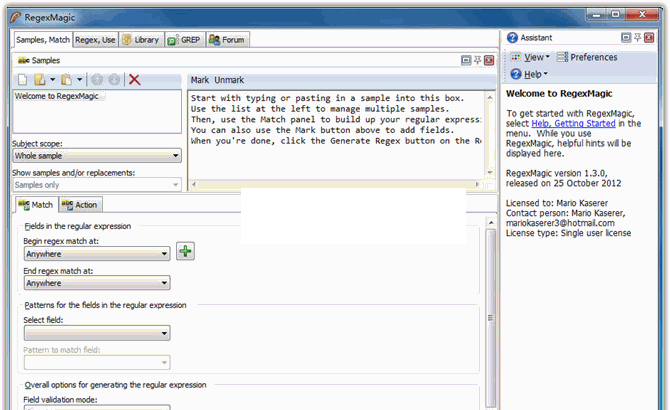Switch to the Library tab

pos(139,40)
